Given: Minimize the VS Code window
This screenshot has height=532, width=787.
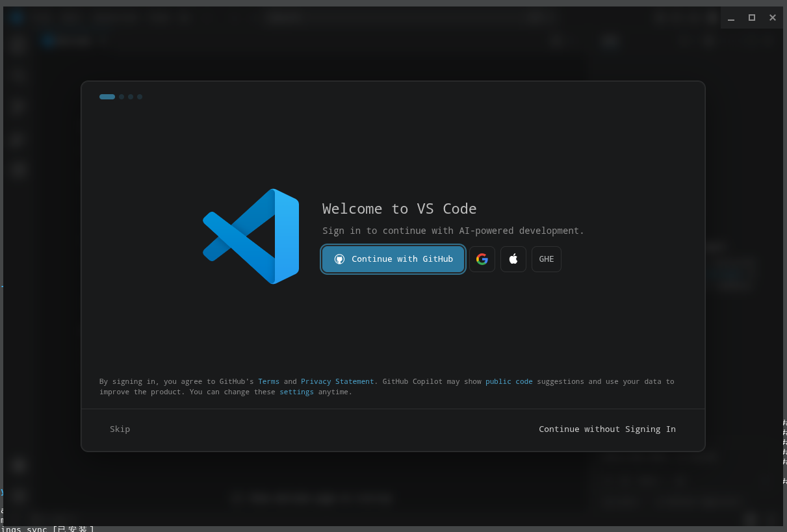Looking at the screenshot, I should tap(731, 18).
